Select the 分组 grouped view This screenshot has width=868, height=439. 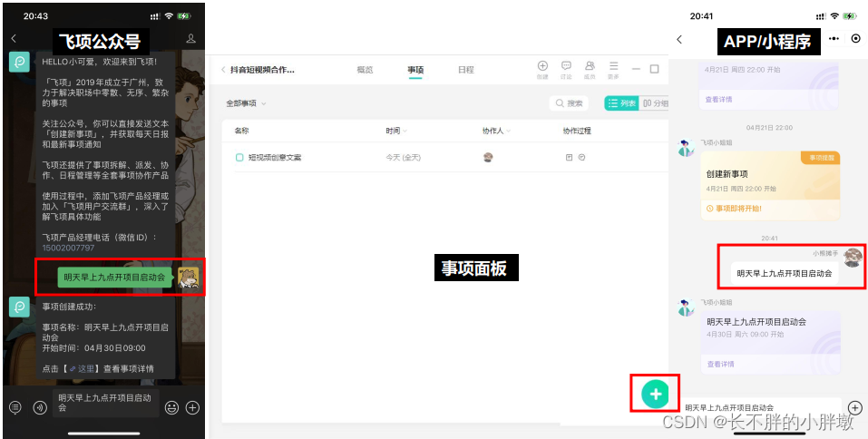654,103
